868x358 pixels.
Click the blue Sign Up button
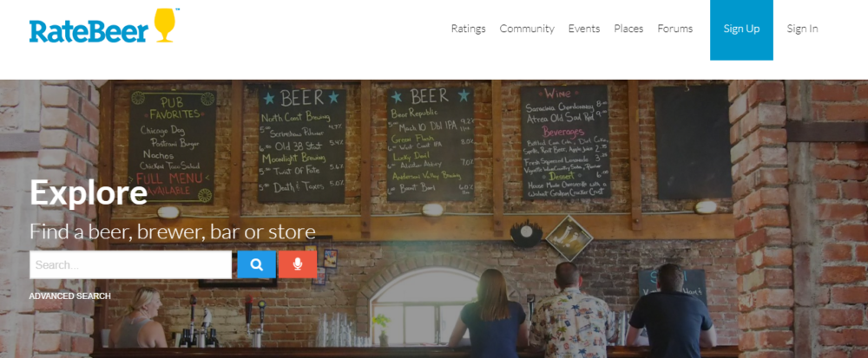(x=742, y=29)
